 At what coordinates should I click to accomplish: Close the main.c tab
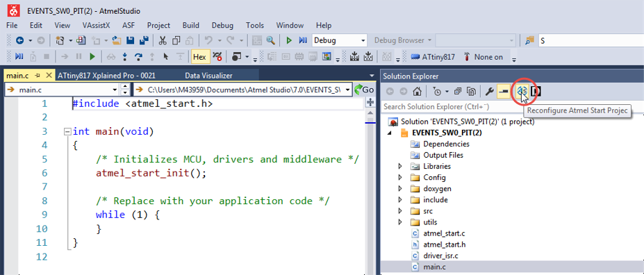[x=49, y=76]
